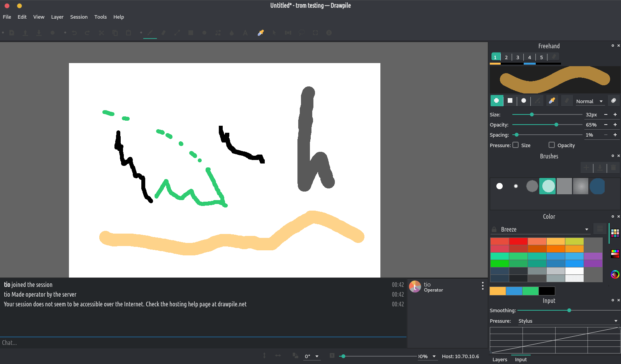Click the Save download-arrow toolbar icon

pyautogui.click(x=39, y=33)
